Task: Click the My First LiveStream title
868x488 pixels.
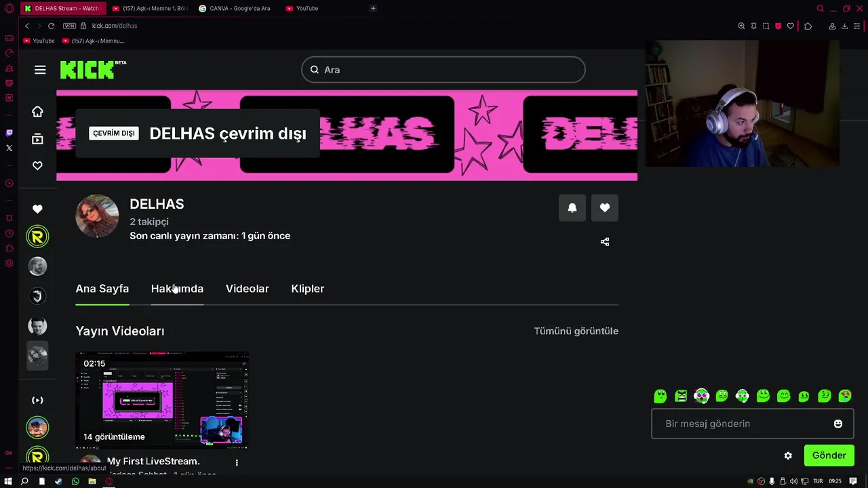Action: click(153, 461)
